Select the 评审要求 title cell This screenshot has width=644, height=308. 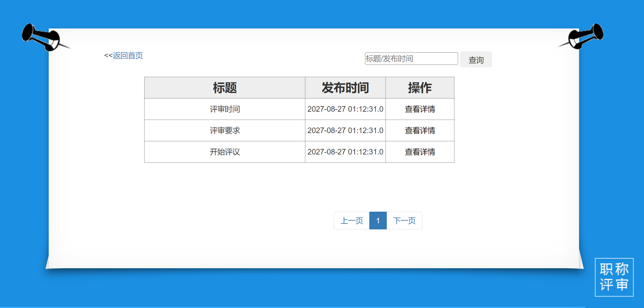point(225,131)
